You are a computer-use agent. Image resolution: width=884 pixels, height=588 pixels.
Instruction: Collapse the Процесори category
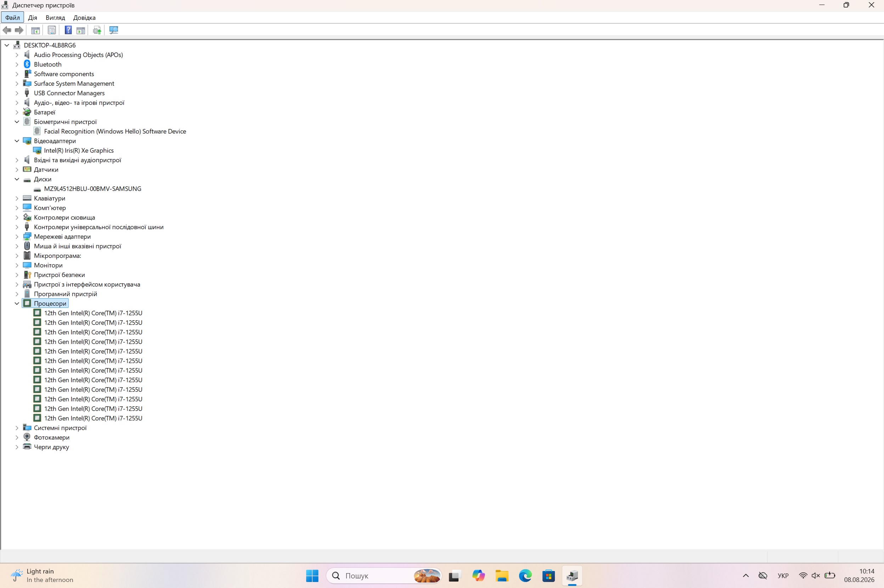(x=17, y=303)
